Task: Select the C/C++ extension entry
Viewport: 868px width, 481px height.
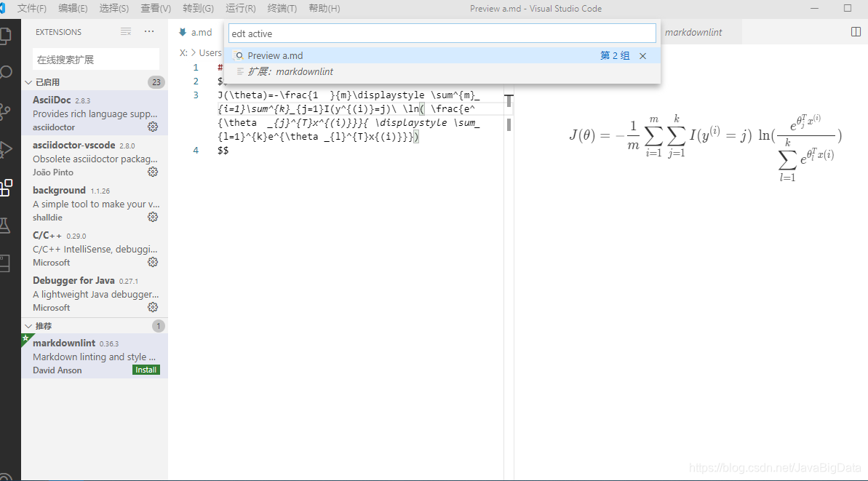Action: pos(95,249)
